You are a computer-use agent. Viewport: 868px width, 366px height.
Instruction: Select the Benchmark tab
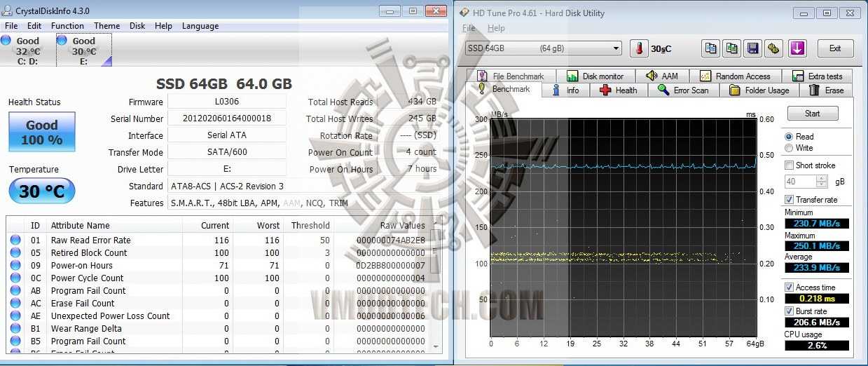click(504, 89)
